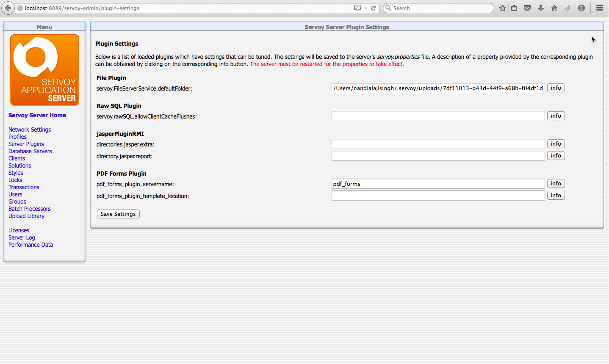609x364 pixels.
Task: Edit the FileServerService defaultFolder field
Action: point(438,88)
